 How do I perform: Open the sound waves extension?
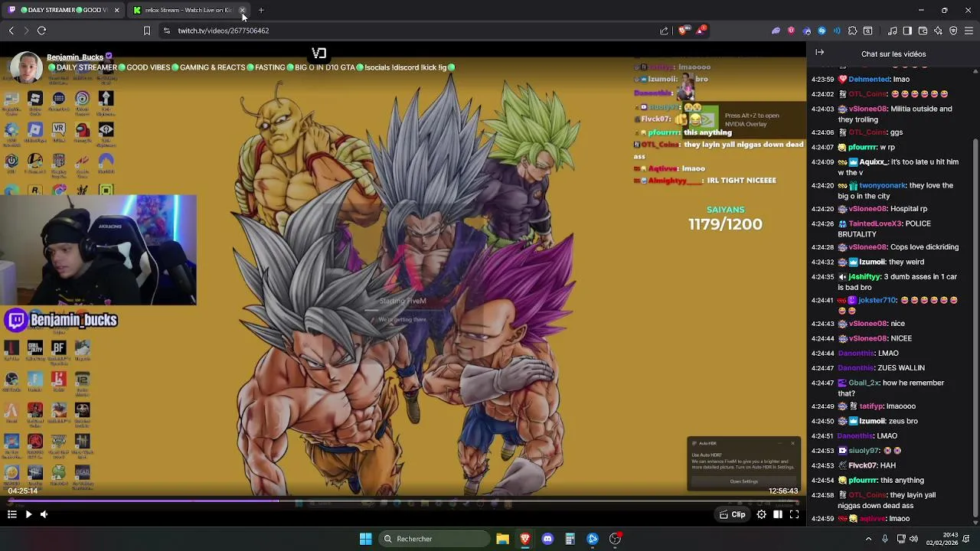click(836, 31)
